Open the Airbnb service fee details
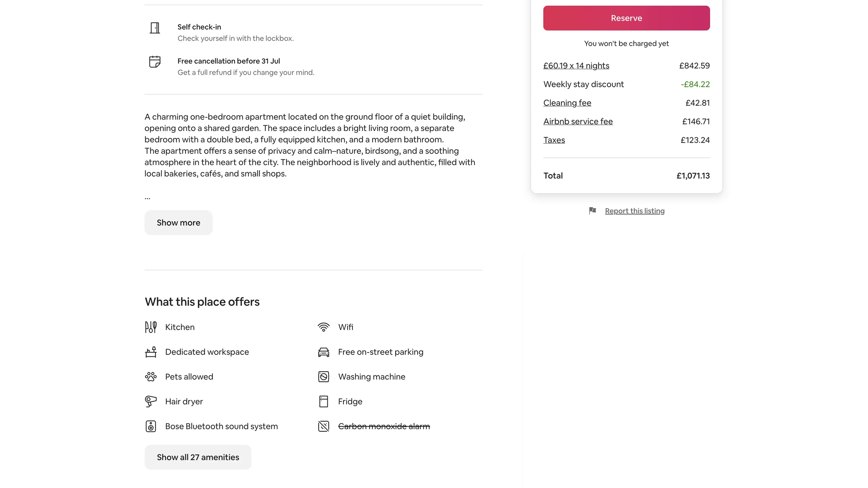 point(578,121)
